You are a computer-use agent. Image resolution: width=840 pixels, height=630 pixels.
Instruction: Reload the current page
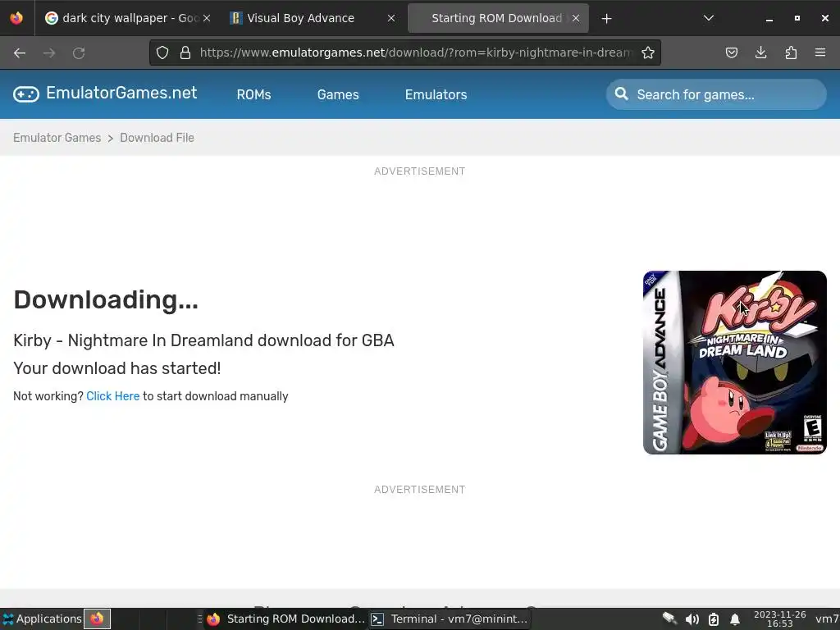pyautogui.click(x=79, y=53)
